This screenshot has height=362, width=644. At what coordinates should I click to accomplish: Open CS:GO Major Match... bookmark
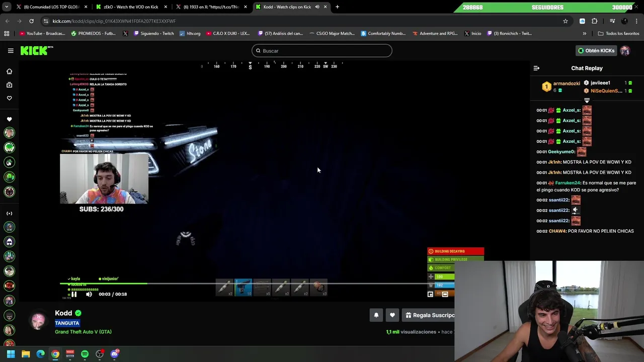click(x=332, y=34)
